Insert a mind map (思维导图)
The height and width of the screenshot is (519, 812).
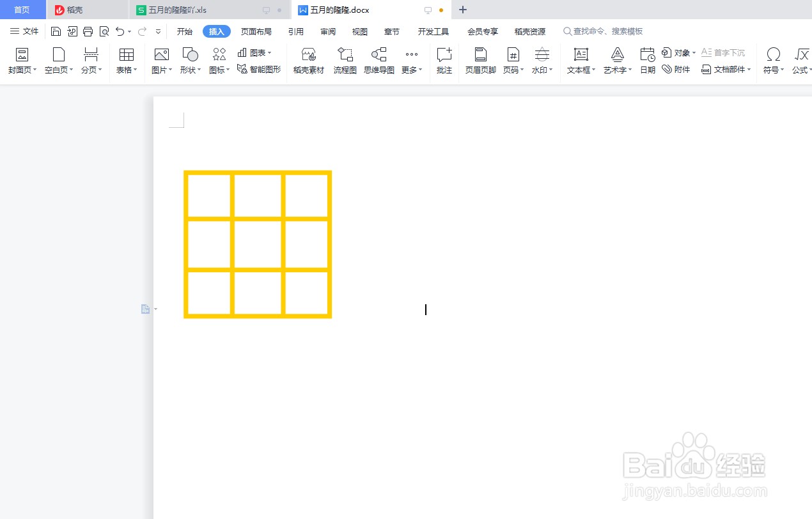point(379,61)
